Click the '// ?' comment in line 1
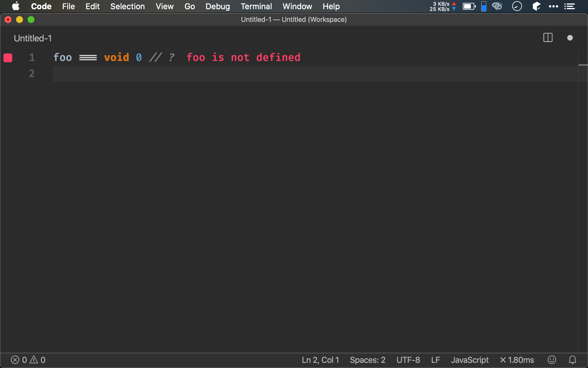The image size is (588, 368). tap(162, 57)
